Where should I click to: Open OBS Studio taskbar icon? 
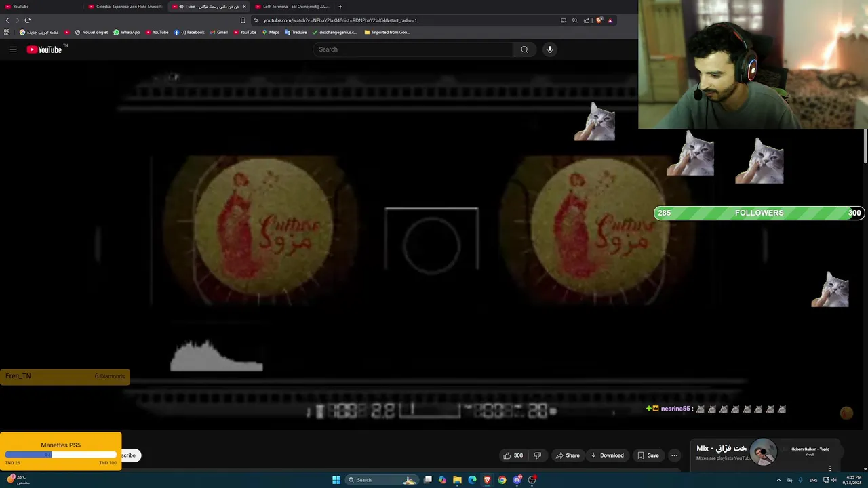click(x=532, y=480)
